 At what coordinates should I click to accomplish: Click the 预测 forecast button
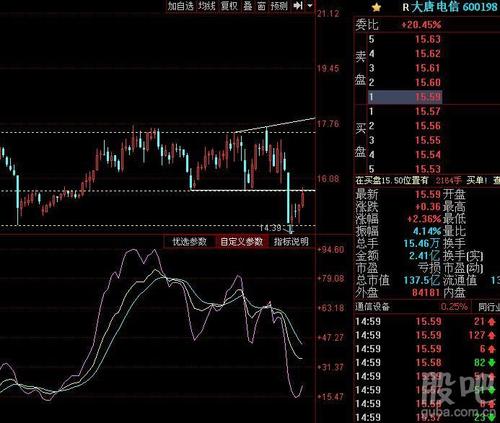coord(279,6)
